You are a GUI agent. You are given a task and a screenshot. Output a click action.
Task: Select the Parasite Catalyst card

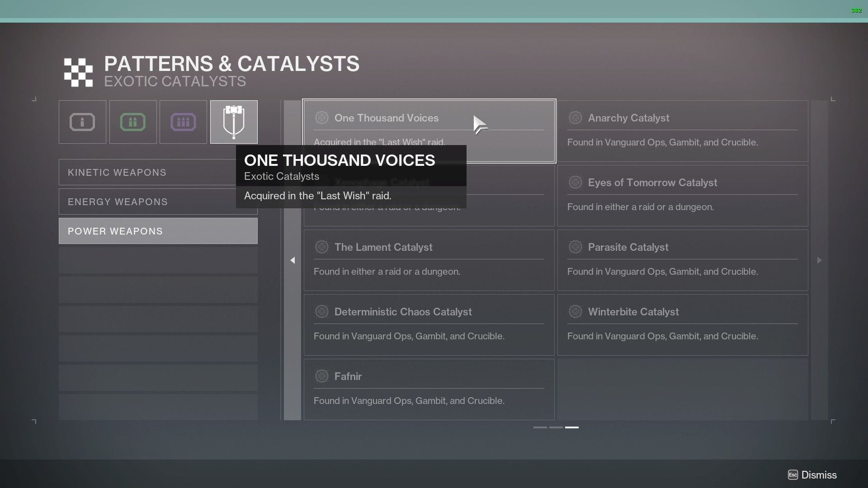pyautogui.click(x=683, y=260)
